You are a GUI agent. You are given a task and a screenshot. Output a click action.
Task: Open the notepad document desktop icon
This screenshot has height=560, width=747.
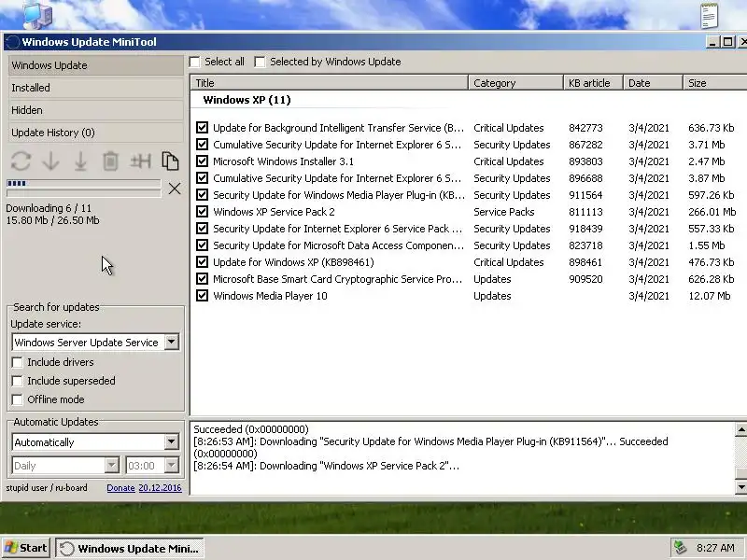(x=709, y=15)
